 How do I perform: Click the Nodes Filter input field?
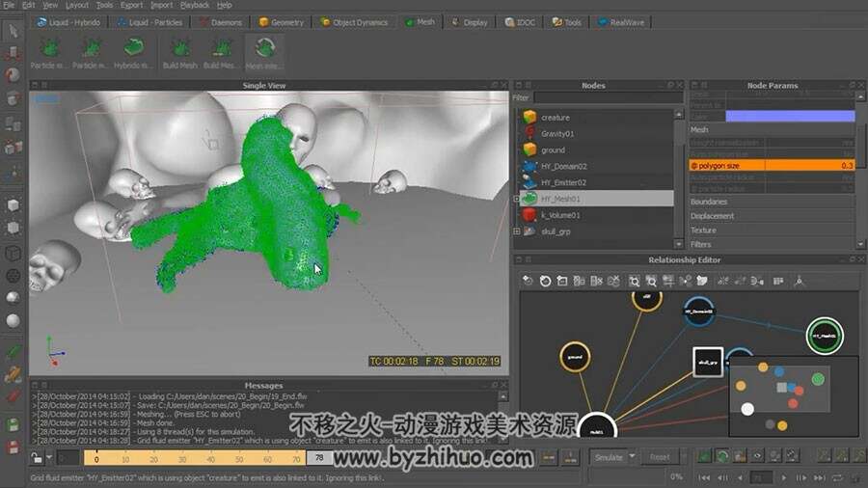tap(608, 98)
